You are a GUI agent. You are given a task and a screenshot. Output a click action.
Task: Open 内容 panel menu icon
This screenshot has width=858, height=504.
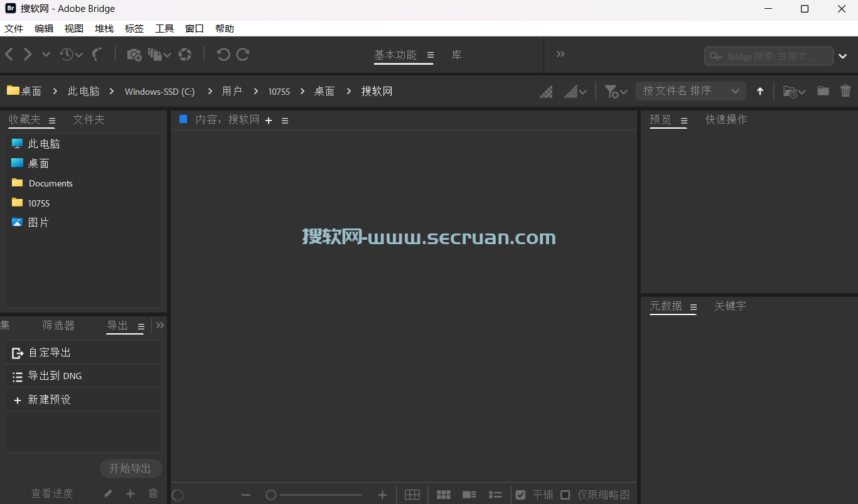pyautogui.click(x=285, y=121)
